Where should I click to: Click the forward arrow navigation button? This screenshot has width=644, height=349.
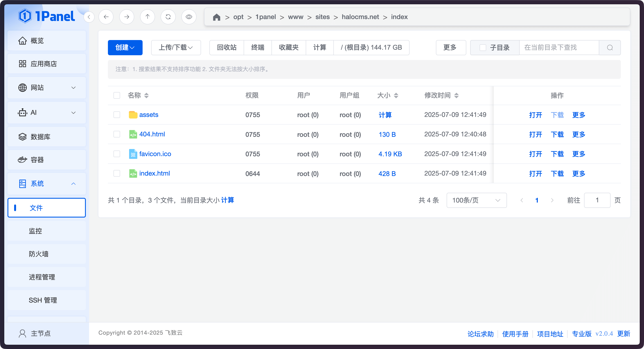click(127, 17)
